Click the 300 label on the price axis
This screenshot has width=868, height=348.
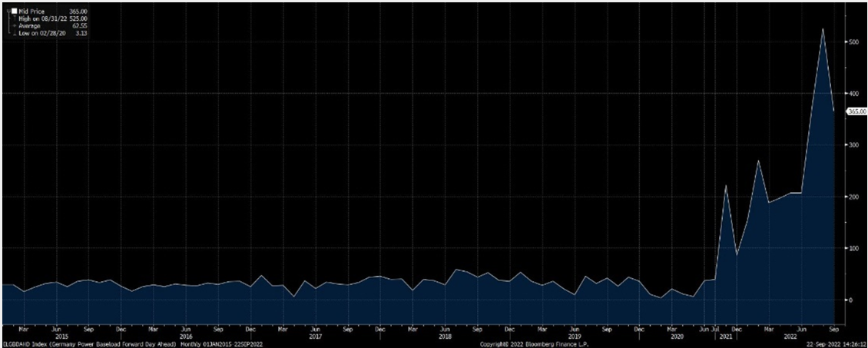(854, 145)
